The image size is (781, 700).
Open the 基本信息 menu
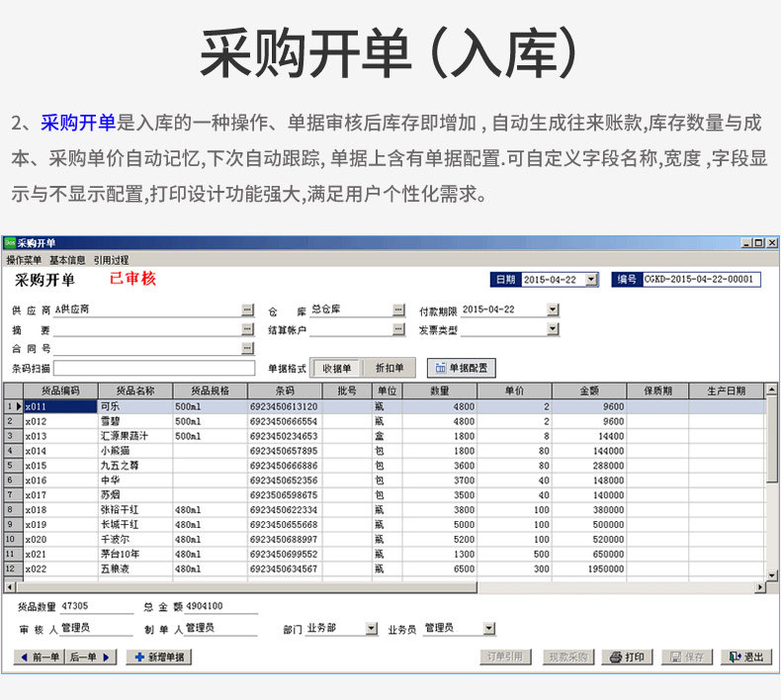click(x=67, y=260)
